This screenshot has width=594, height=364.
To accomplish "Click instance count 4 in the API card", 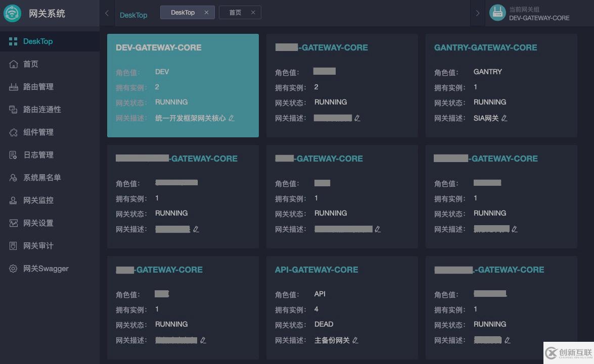I will pyautogui.click(x=316, y=309).
